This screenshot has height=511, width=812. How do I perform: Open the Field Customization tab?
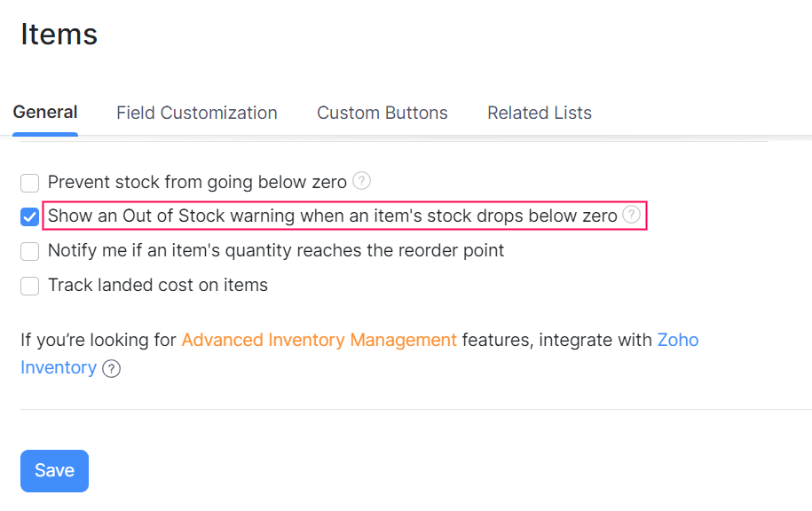pyautogui.click(x=197, y=114)
